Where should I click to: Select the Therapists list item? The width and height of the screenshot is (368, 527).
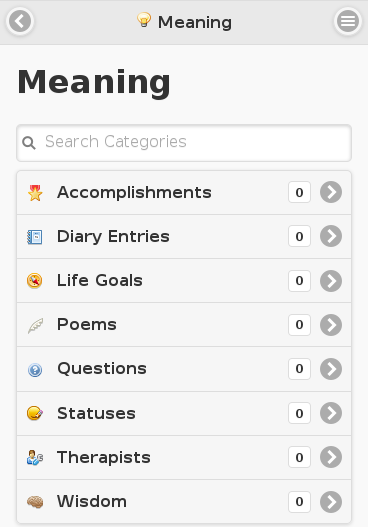point(184,457)
